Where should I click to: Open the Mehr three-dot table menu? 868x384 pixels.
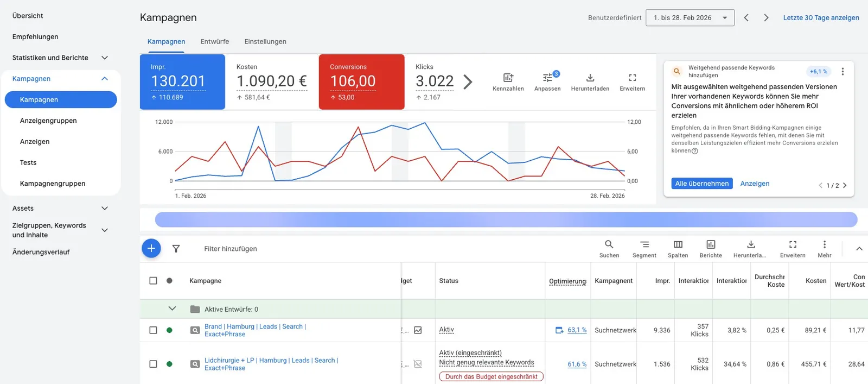coord(825,244)
